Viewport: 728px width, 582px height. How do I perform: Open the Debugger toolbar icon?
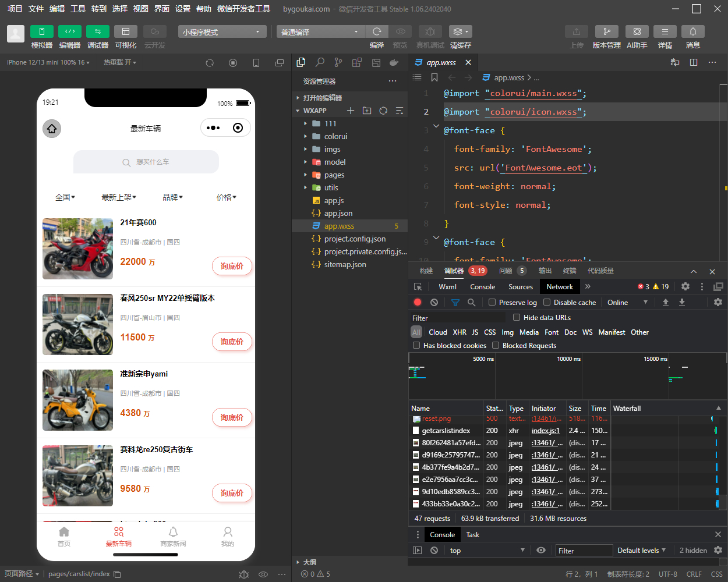tap(97, 32)
